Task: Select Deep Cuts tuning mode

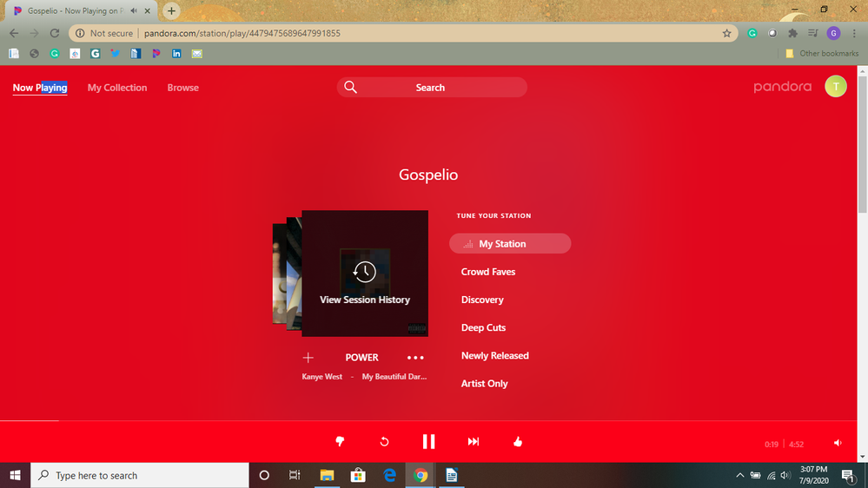Action: [483, 327]
